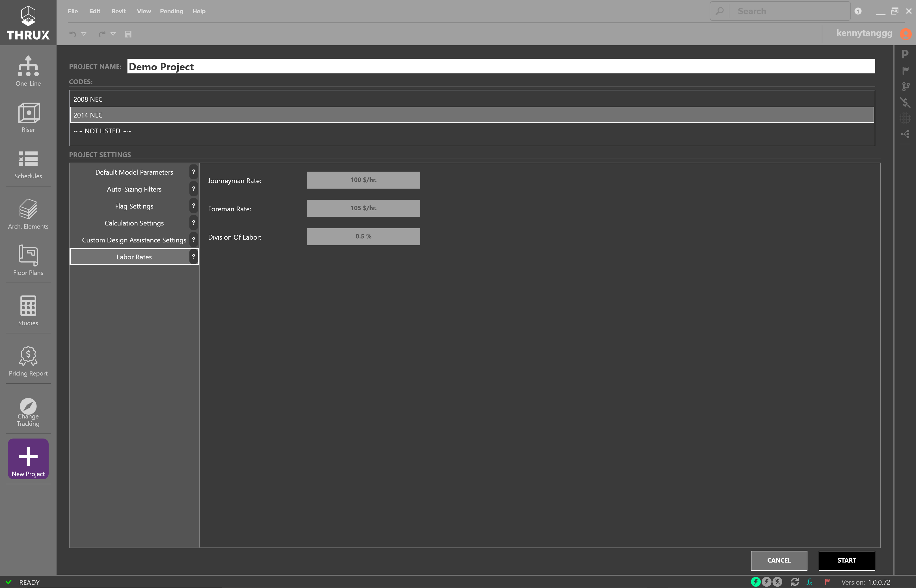Click the dotted grid icon in right panel
The image size is (916, 588).
[x=905, y=118]
